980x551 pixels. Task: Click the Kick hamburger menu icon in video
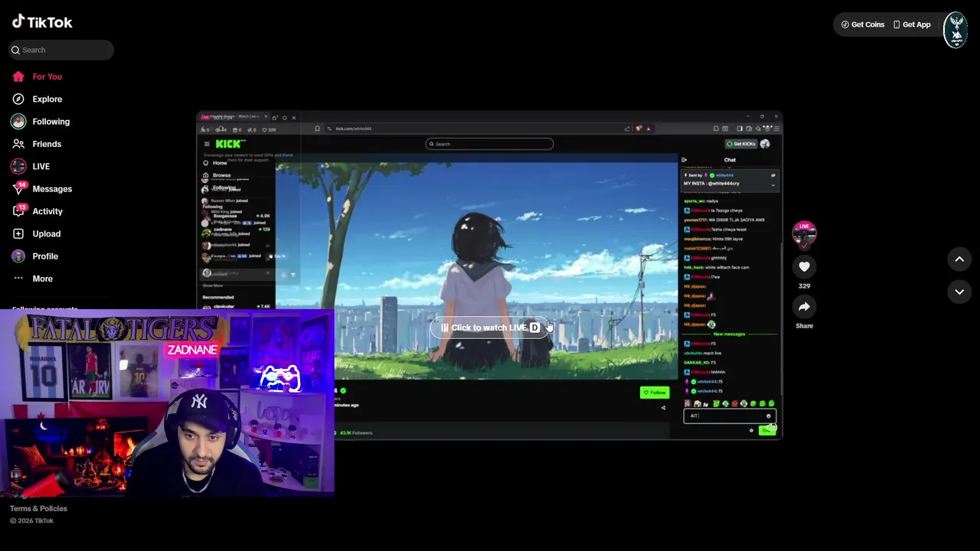pyautogui.click(x=207, y=144)
